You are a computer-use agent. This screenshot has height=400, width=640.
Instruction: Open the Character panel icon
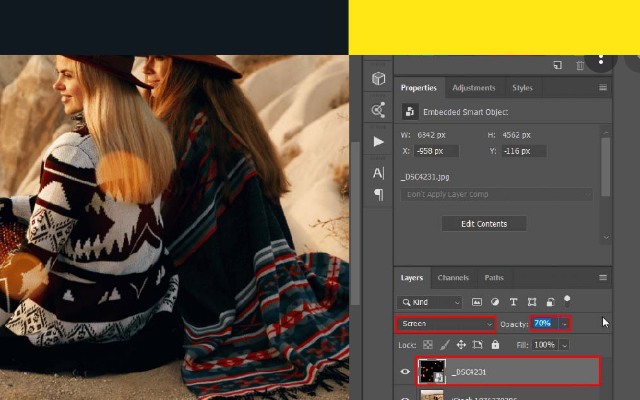378,173
